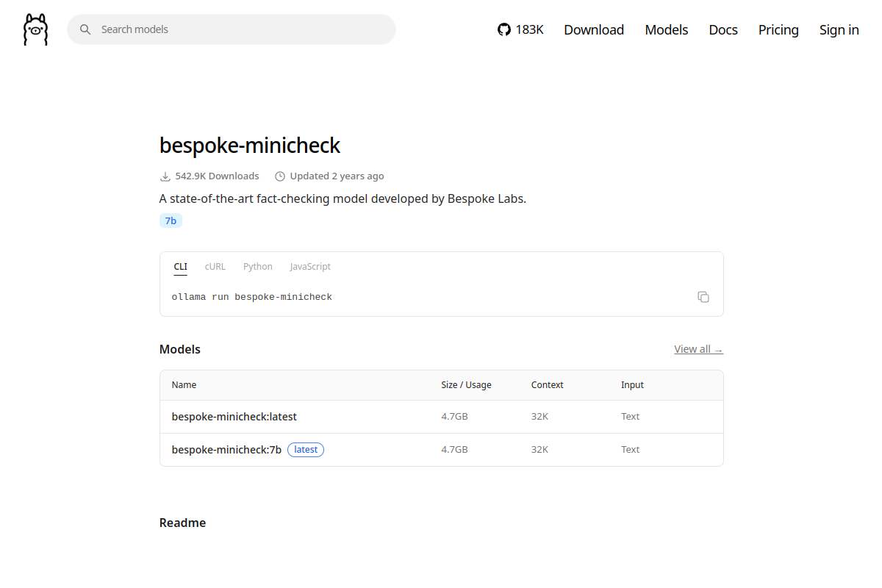Select the CLI tab
This screenshot has height=588, width=882.
(x=180, y=267)
